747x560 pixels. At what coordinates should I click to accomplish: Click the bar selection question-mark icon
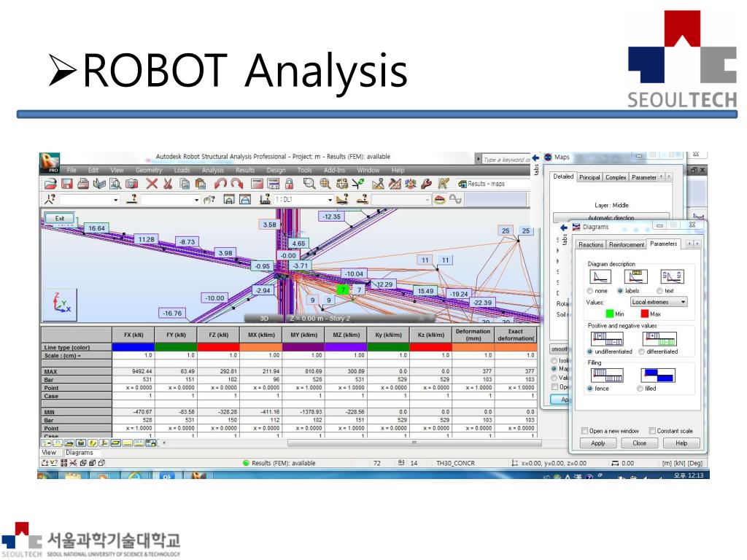coord(132,200)
